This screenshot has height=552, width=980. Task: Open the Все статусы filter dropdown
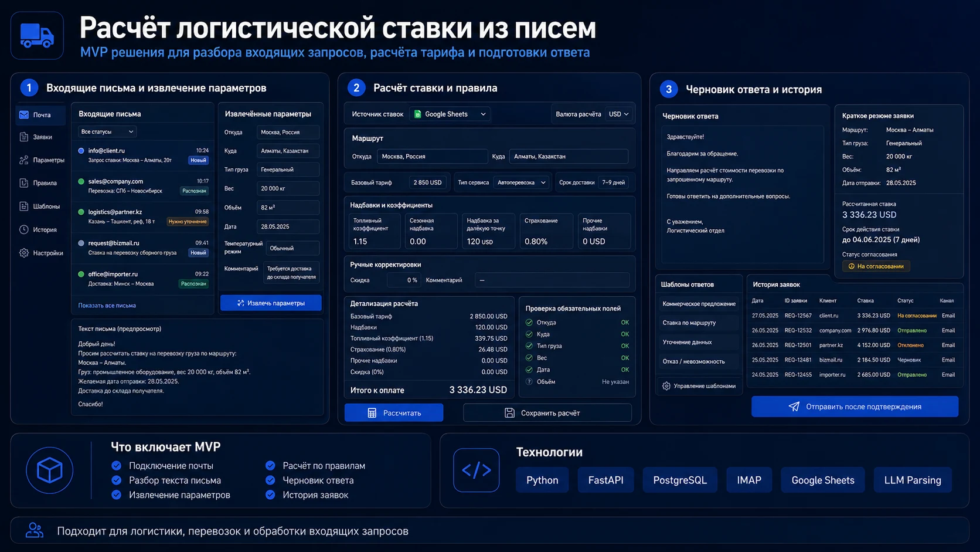pyautogui.click(x=107, y=131)
